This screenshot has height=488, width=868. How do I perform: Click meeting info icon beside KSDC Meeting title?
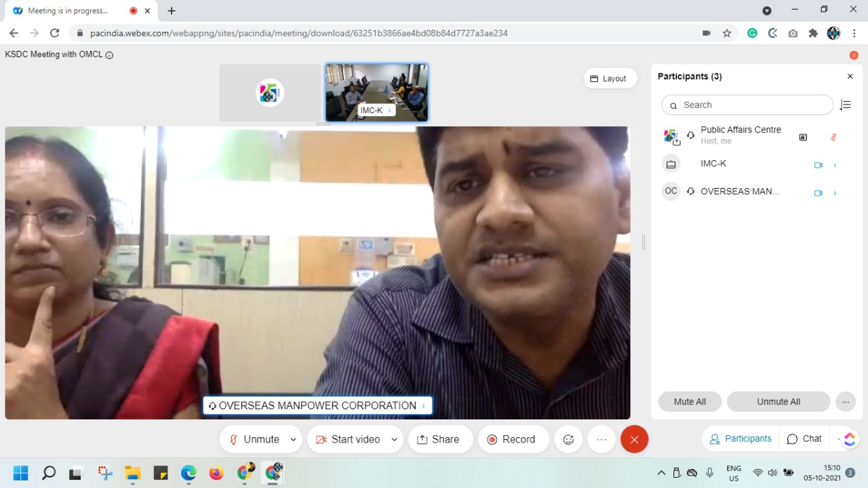click(x=109, y=55)
